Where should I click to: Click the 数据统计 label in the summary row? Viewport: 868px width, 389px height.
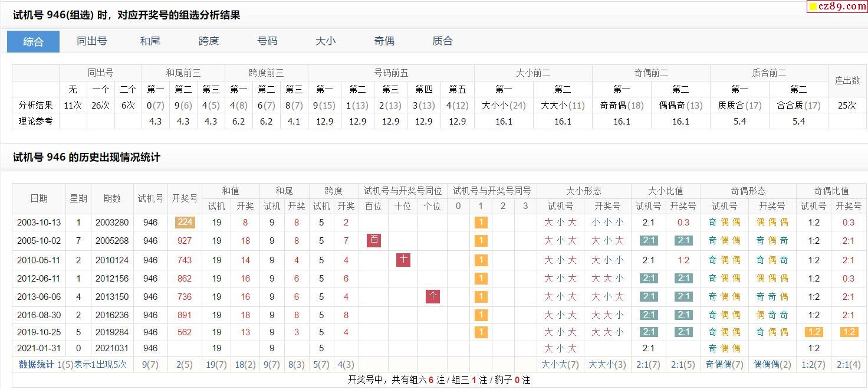tap(37, 364)
